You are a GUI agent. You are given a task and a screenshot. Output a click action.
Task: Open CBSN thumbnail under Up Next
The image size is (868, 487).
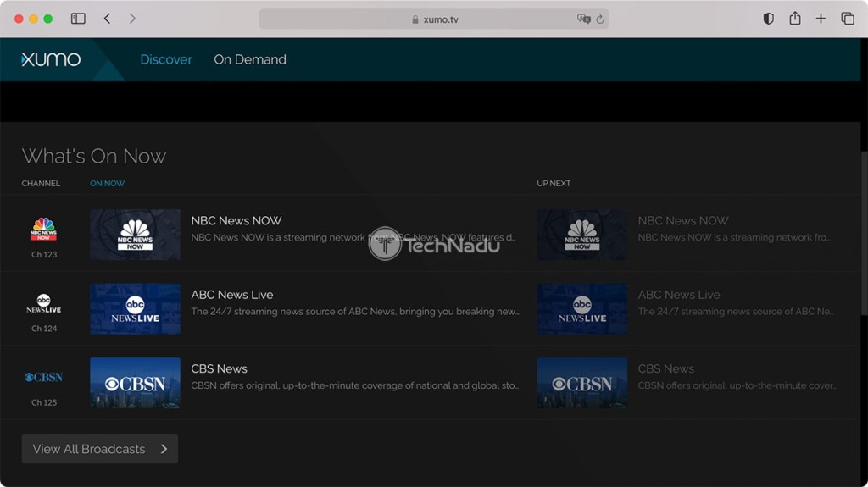581,383
